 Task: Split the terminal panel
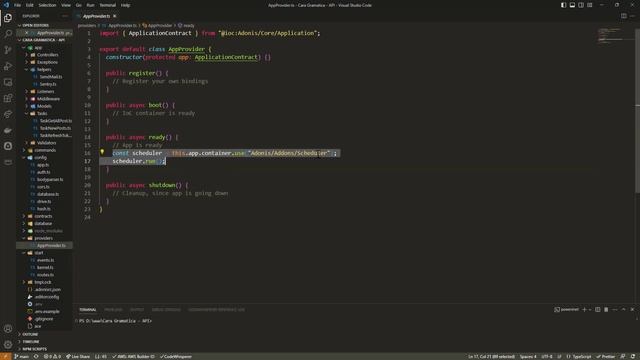[x=598, y=309]
